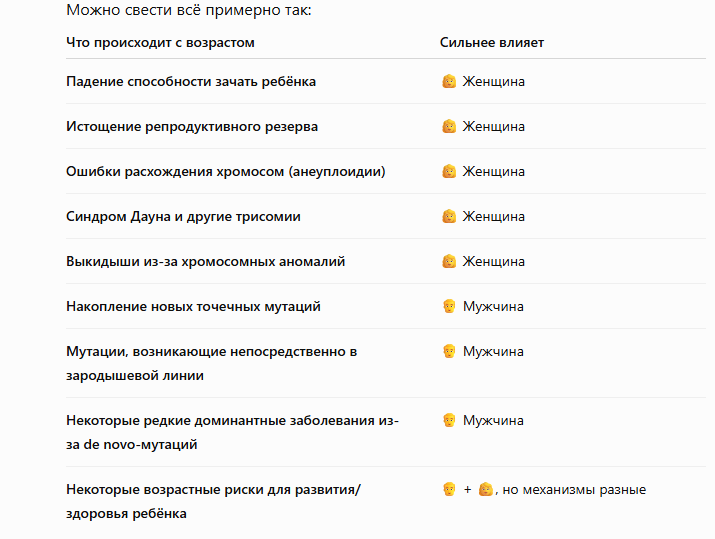Click man emoji in 'Мутации, возникающие непосредственно' row
Screen dimensions: 715x539
click(x=449, y=352)
